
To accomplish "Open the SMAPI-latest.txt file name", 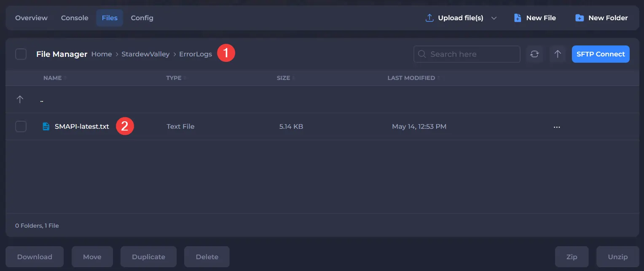I will 82,127.
